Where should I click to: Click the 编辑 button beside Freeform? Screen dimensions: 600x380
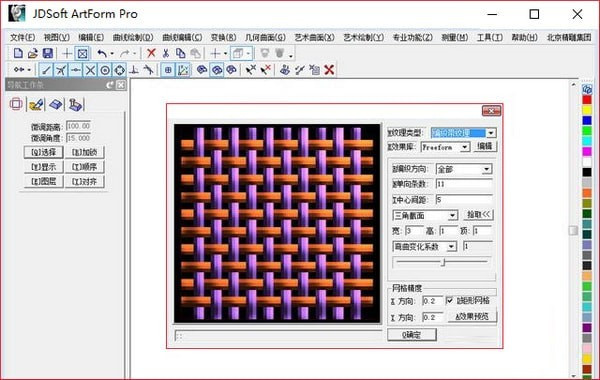tap(485, 146)
